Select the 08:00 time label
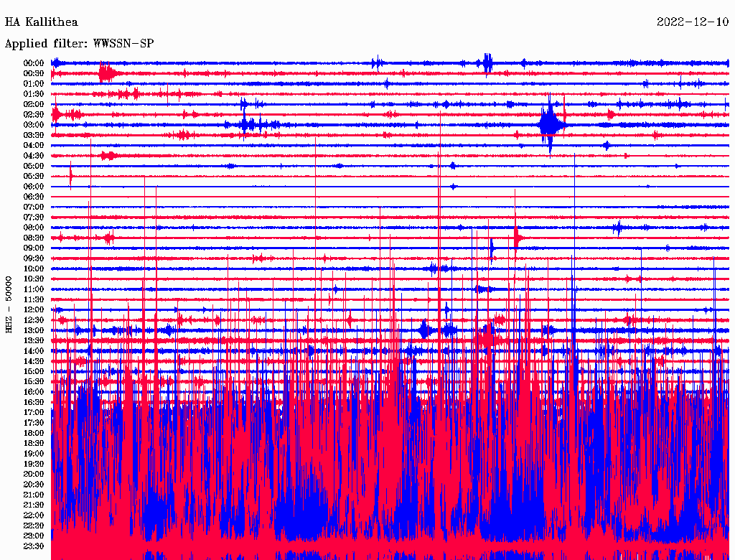 (34, 228)
